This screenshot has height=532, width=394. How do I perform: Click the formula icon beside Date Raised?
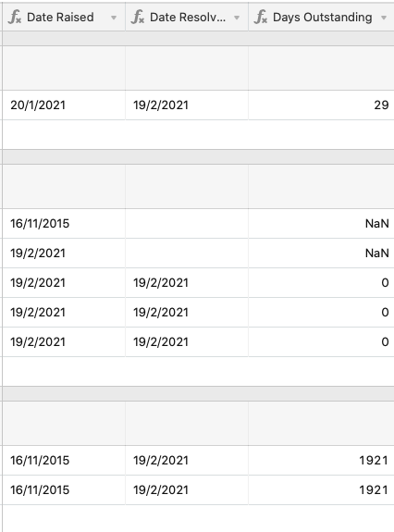click(x=15, y=17)
